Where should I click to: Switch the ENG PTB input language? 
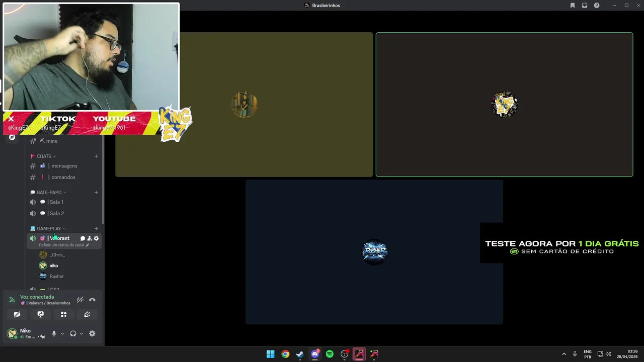(587, 354)
